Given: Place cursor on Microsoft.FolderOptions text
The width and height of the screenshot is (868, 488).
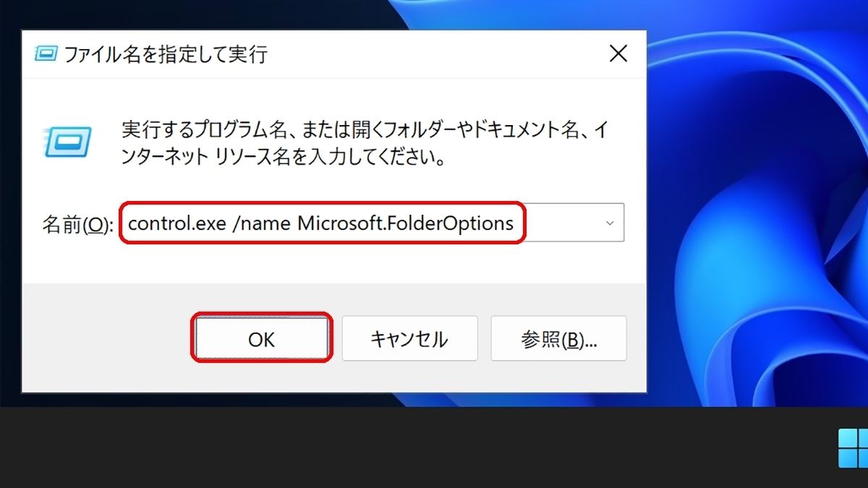Looking at the screenshot, I should (406, 223).
